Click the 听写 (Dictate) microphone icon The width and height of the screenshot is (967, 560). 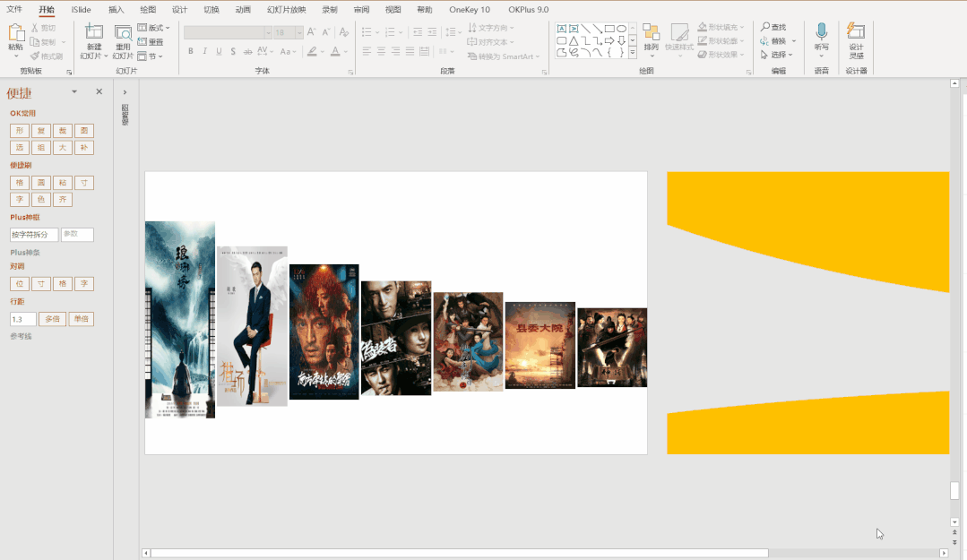coord(822,31)
